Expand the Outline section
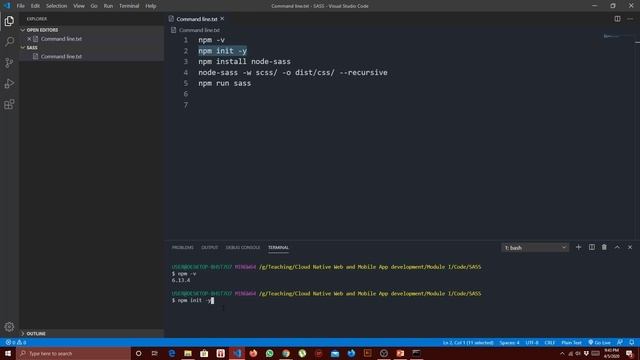 [x=23, y=333]
